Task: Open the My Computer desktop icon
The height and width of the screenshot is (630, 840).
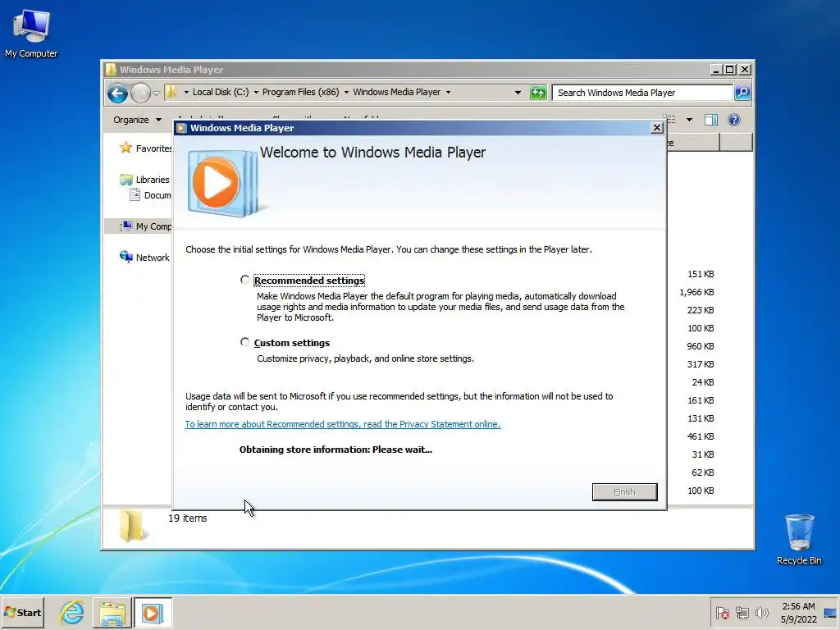Action: pos(31,33)
